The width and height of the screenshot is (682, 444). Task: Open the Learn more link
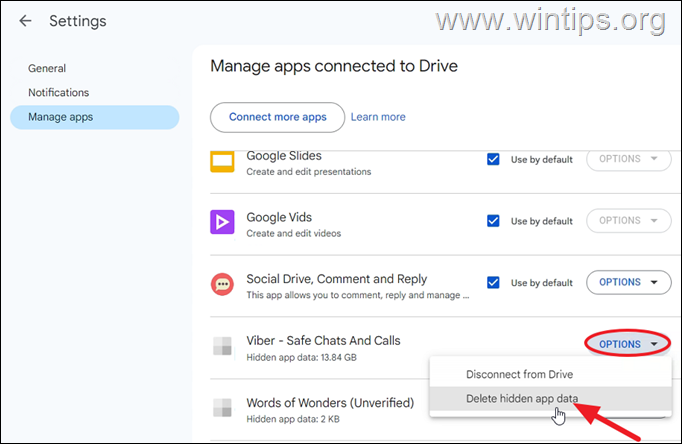pyautogui.click(x=378, y=117)
